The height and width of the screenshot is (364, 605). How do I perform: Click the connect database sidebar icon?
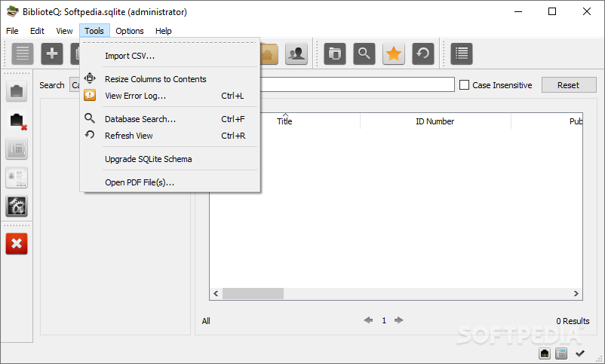coord(17,91)
